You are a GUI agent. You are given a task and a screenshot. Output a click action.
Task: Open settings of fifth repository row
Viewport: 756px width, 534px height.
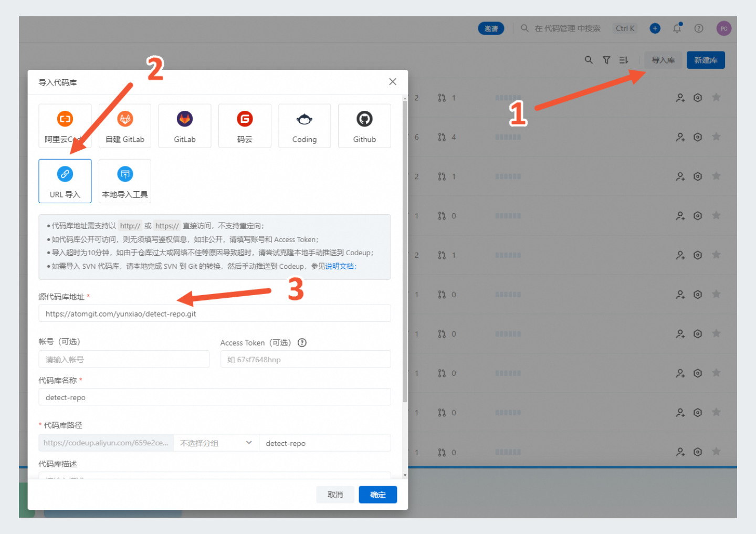point(698,255)
